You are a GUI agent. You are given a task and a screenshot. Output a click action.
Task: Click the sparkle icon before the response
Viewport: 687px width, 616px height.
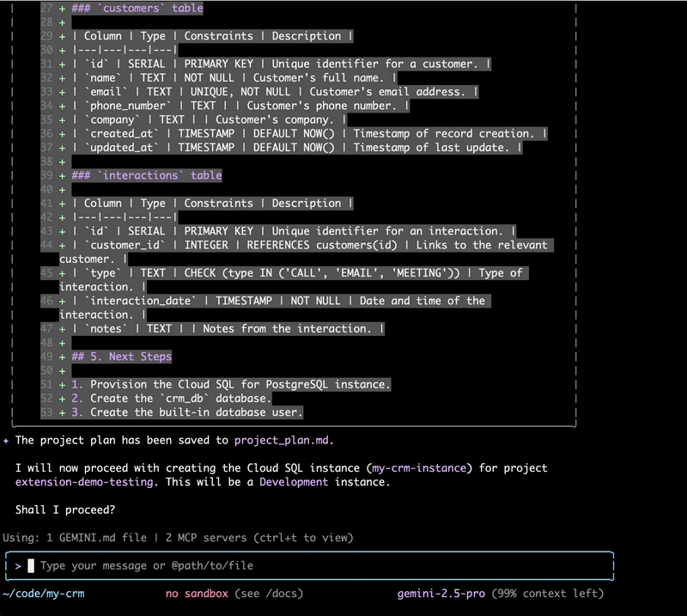pos(6,441)
